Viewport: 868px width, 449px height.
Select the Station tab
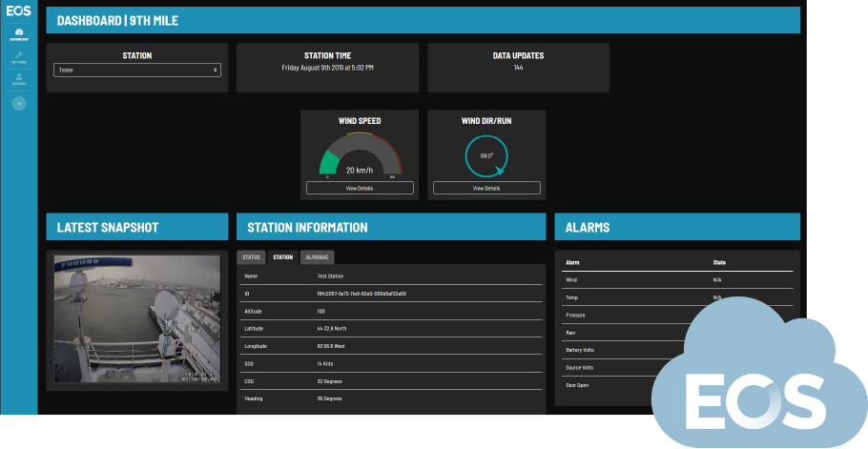pos(283,256)
